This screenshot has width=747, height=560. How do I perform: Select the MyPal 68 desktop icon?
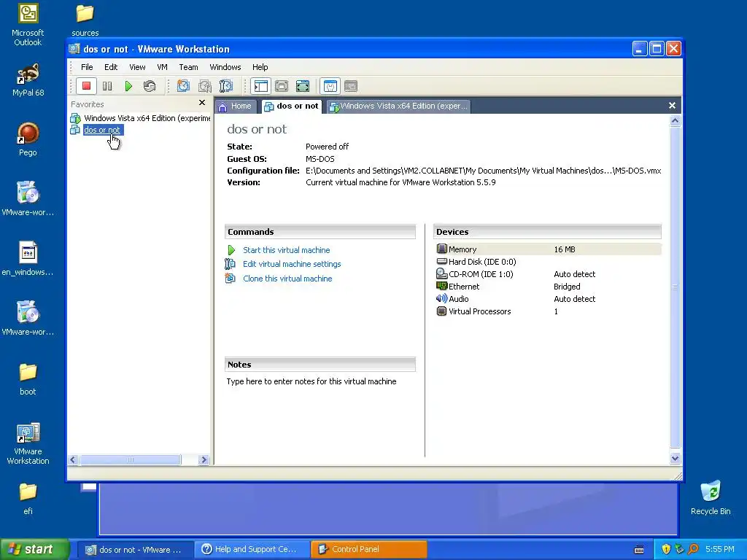[28, 80]
